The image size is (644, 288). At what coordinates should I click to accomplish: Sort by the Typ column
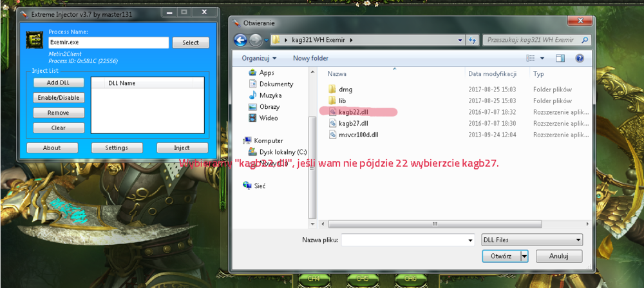(538, 74)
